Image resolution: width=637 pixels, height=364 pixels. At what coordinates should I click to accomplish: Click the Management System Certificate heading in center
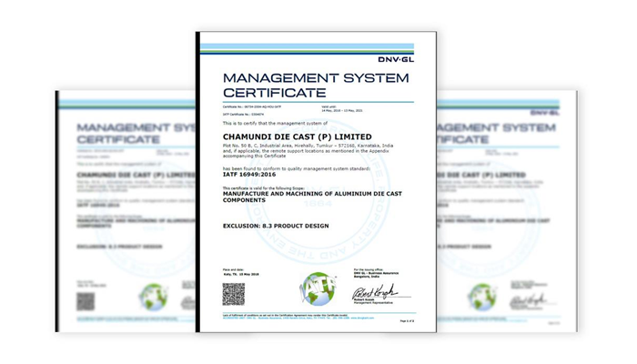pyautogui.click(x=287, y=85)
